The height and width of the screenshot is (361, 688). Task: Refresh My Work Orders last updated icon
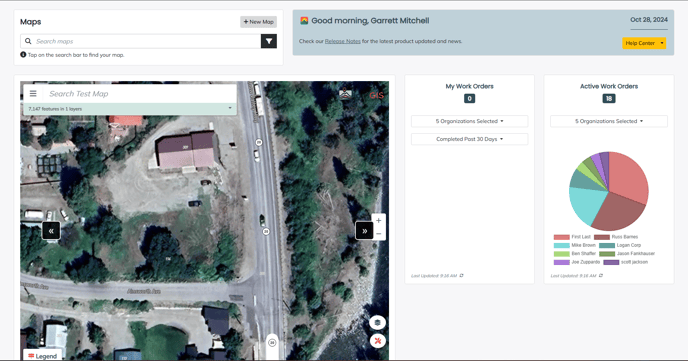462,275
